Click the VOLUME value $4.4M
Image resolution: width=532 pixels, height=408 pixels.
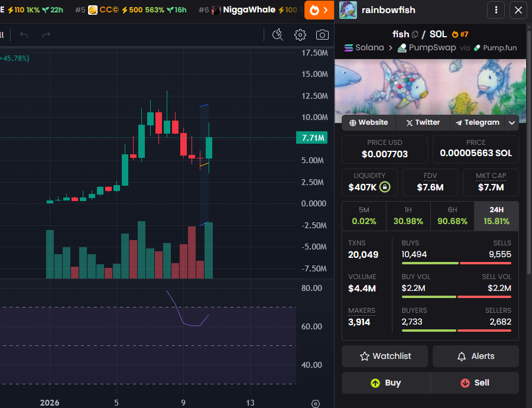pos(362,289)
